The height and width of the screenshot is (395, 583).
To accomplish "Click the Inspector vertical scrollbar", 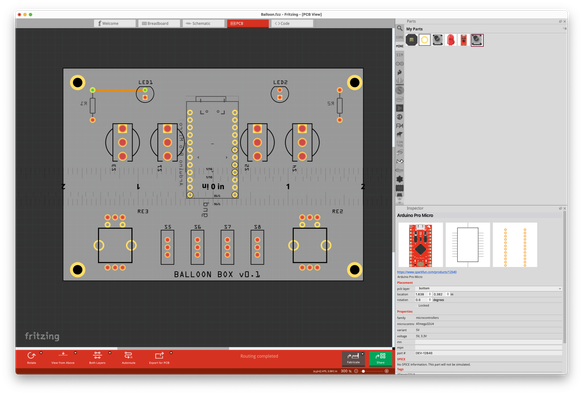I will pyautogui.click(x=564, y=277).
